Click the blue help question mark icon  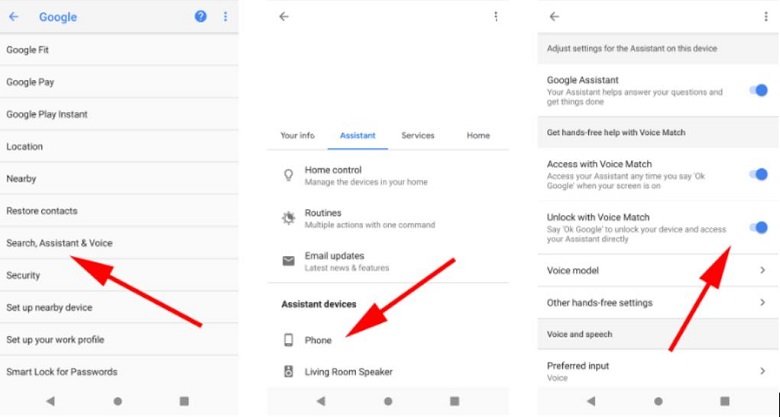(x=200, y=17)
